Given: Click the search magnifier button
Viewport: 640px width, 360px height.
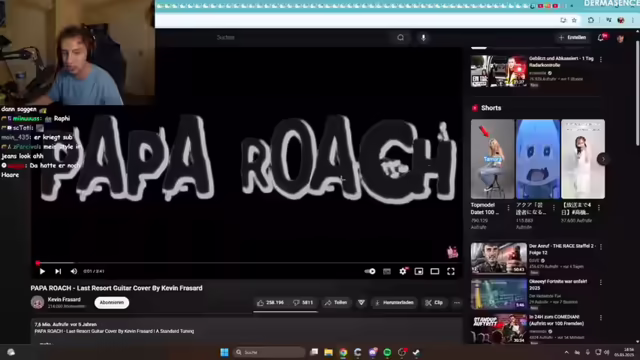Looking at the screenshot, I should pos(400,38).
